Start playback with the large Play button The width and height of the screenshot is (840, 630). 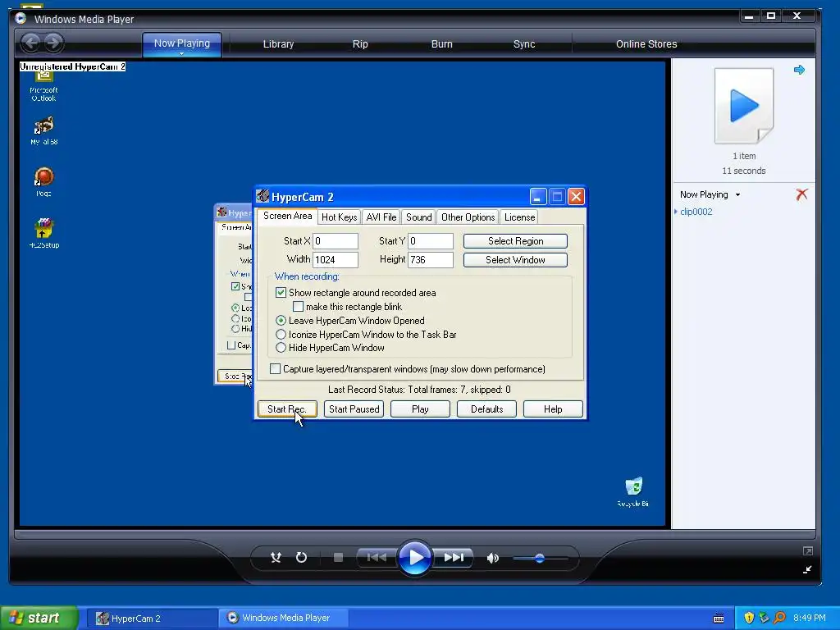tap(414, 558)
